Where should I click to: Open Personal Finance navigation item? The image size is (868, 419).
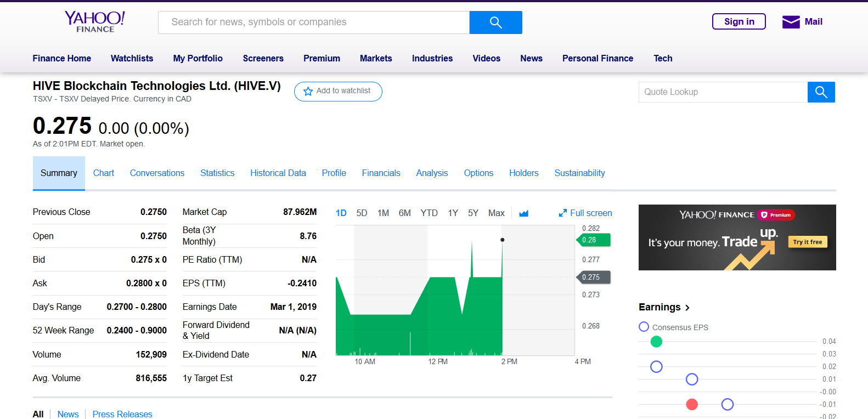tap(598, 58)
